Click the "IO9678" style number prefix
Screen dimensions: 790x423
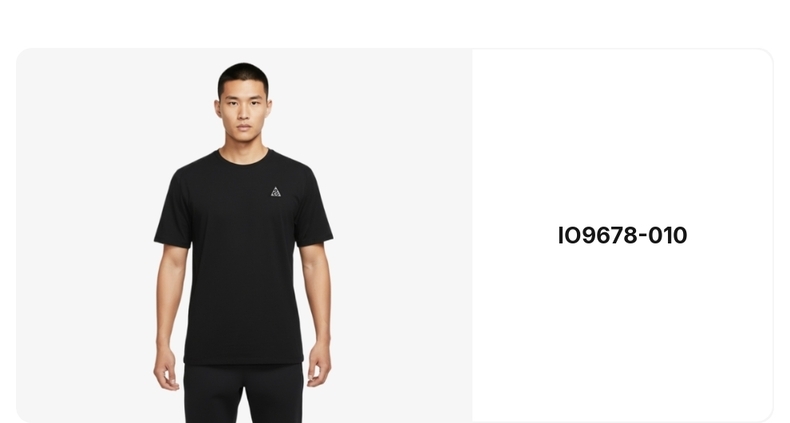[598, 235]
